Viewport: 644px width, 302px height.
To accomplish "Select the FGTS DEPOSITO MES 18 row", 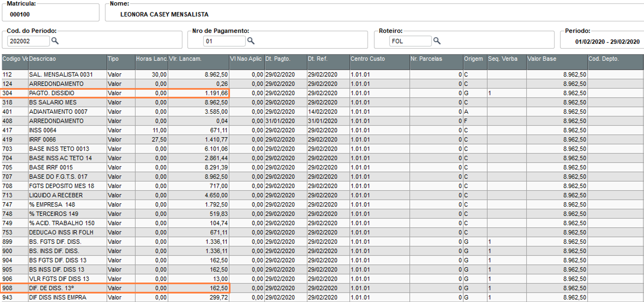I will 322,186.
